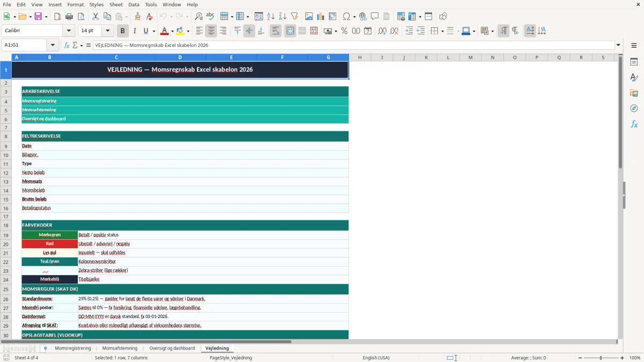This screenshot has width=644, height=362.
Task: Click the font color swatch
Action: pyautogui.click(x=165, y=31)
